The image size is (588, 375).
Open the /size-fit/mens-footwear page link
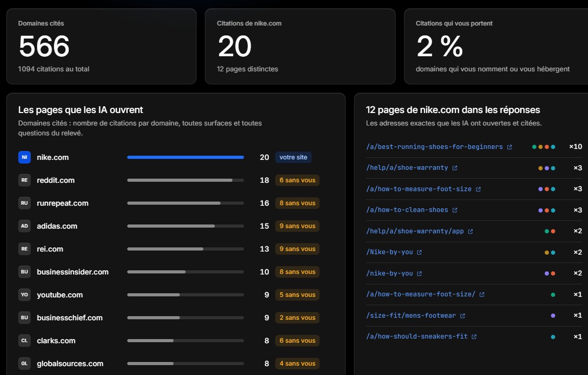click(411, 316)
